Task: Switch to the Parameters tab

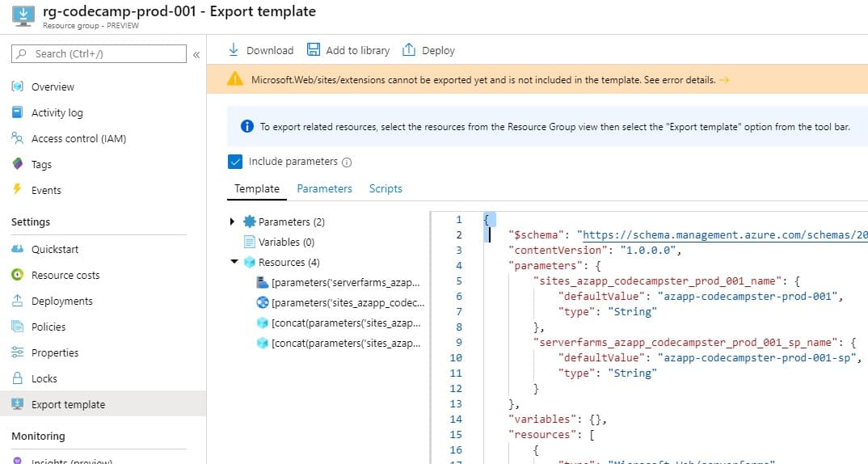Action: [x=324, y=188]
